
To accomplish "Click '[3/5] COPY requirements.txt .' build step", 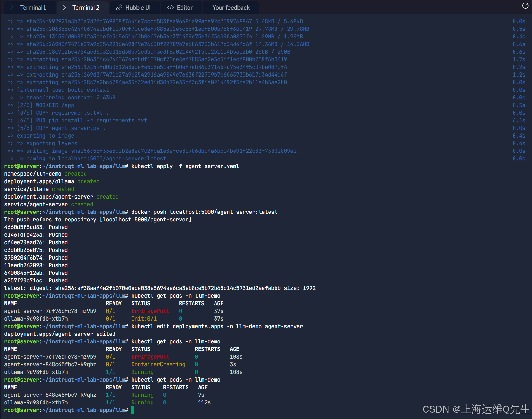I will pyautogui.click(x=58, y=113).
